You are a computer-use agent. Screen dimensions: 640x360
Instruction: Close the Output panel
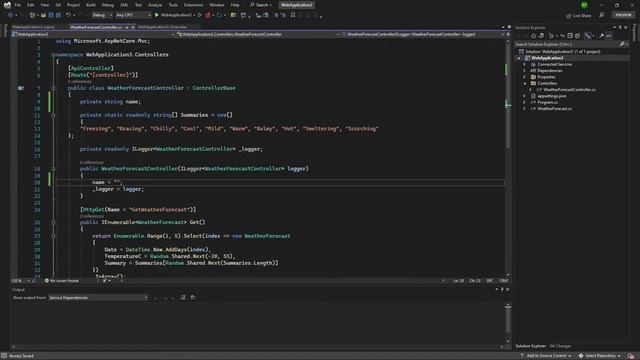click(508, 289)
